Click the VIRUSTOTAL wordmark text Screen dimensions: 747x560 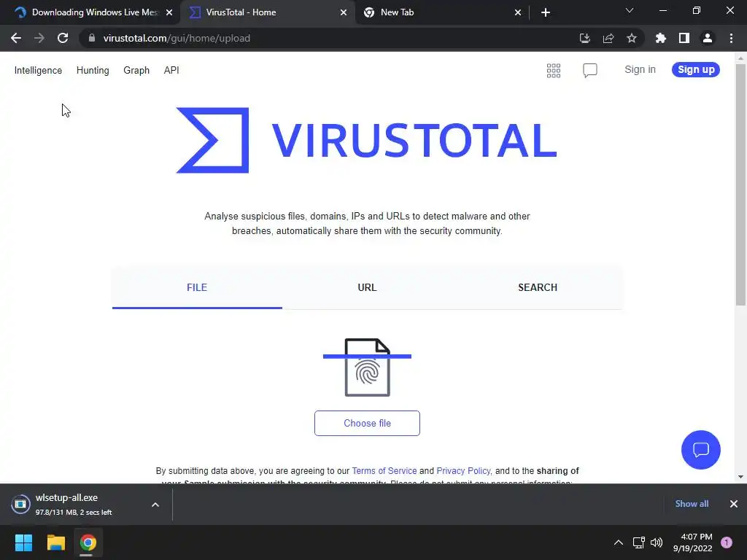pyautogui.click(x=414, y=140)
